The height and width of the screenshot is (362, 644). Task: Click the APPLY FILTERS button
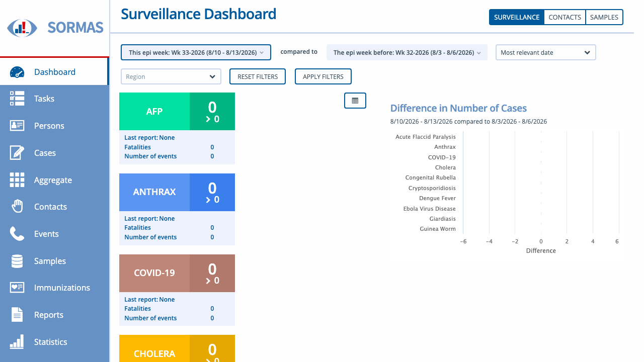coord(323,76)
